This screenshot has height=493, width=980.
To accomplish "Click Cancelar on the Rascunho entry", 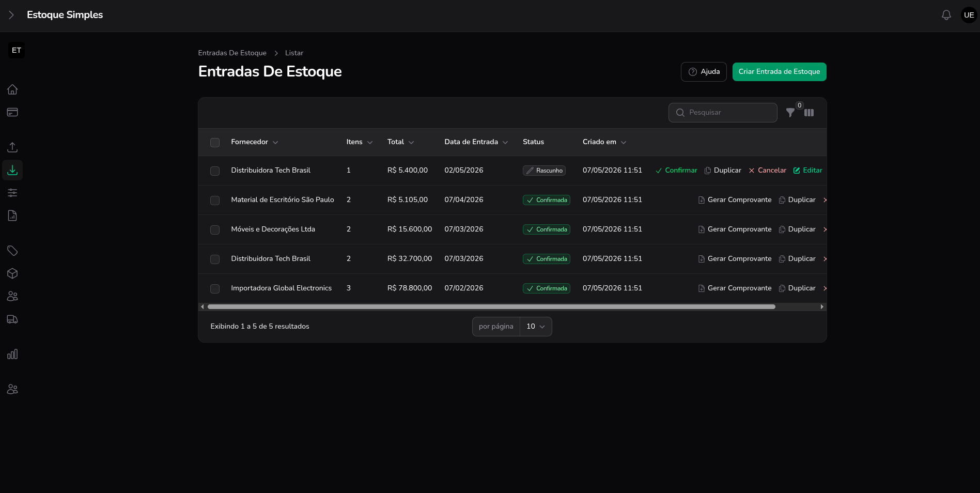I will pyautogui.click(x=767, y=171).
